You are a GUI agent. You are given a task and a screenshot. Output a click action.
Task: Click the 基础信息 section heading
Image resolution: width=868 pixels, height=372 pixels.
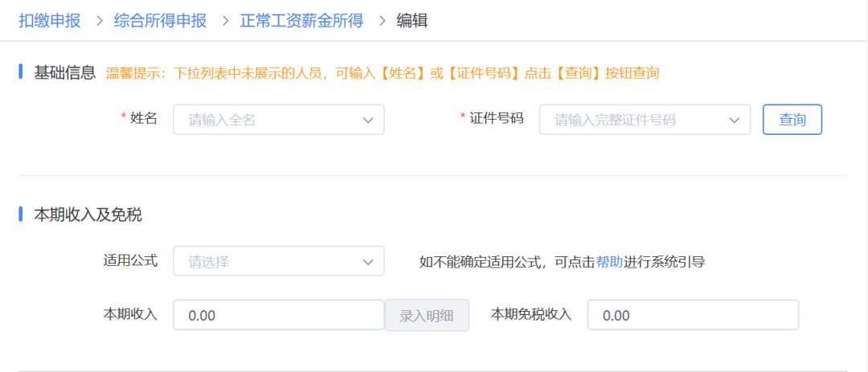[64, 73]
